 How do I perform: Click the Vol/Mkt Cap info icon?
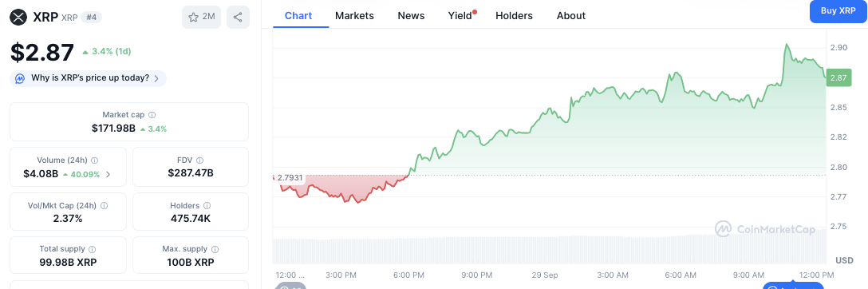(104, 206)
